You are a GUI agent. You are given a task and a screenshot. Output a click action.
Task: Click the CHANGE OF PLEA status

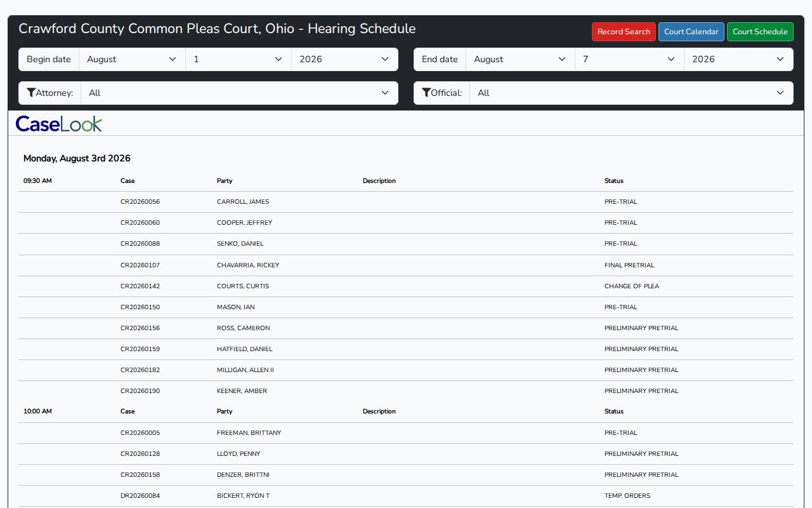click(632, 286)
